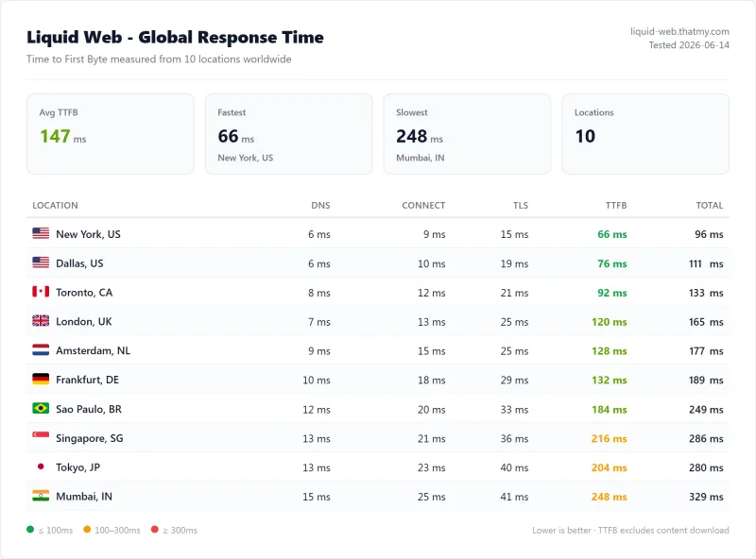756x559 pixels.
Task: Click the Tokyo, JP location name
Action: [x=78, y=467]
